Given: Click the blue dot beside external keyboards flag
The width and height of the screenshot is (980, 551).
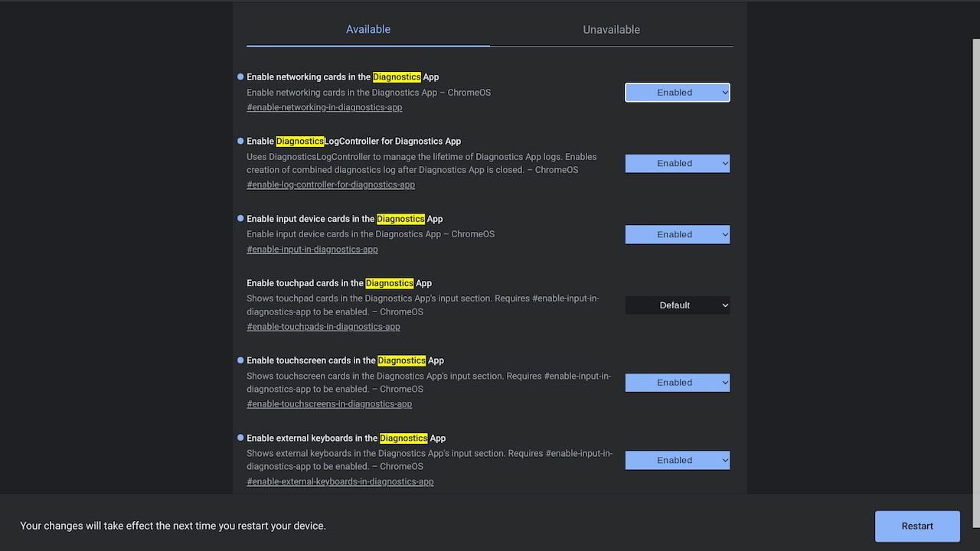Looking at the screenshot, I should (240, 438).
